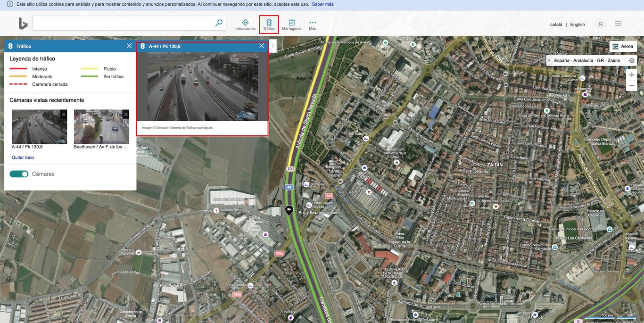Open the Beethoven camera thumbnail
This screenshot has width=644, height=323.
(x=101, y=126)
